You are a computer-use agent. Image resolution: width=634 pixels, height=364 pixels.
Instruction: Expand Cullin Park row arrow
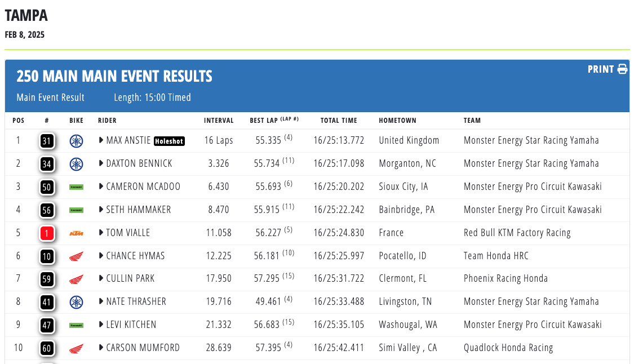[101, 278]
